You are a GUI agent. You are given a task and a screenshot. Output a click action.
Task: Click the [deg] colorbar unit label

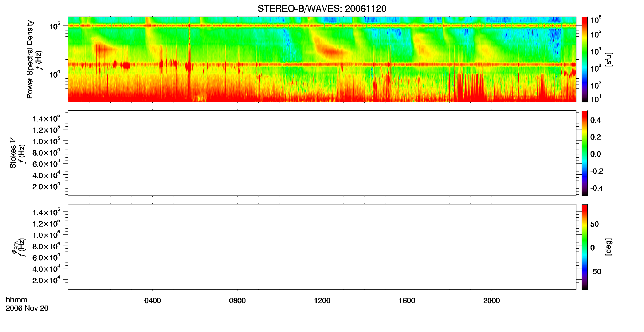click(x=609, y=247)
